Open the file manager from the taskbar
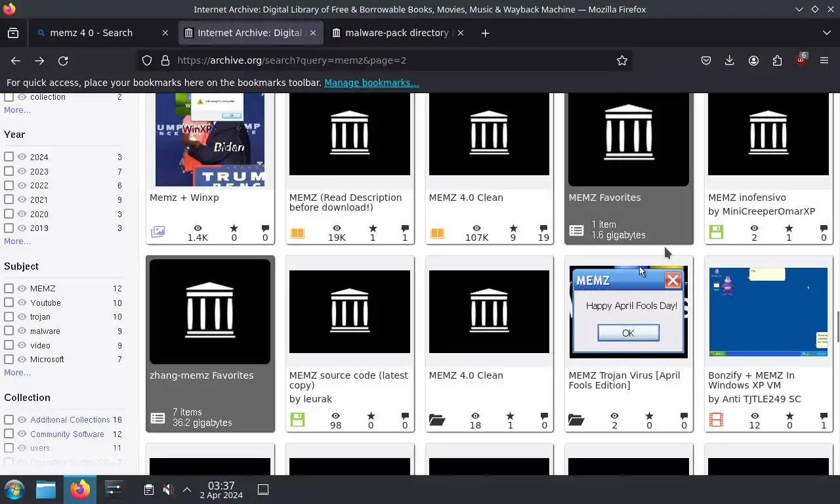The height and width of the screenshot is (504, 840). click(x=46, y=490)
